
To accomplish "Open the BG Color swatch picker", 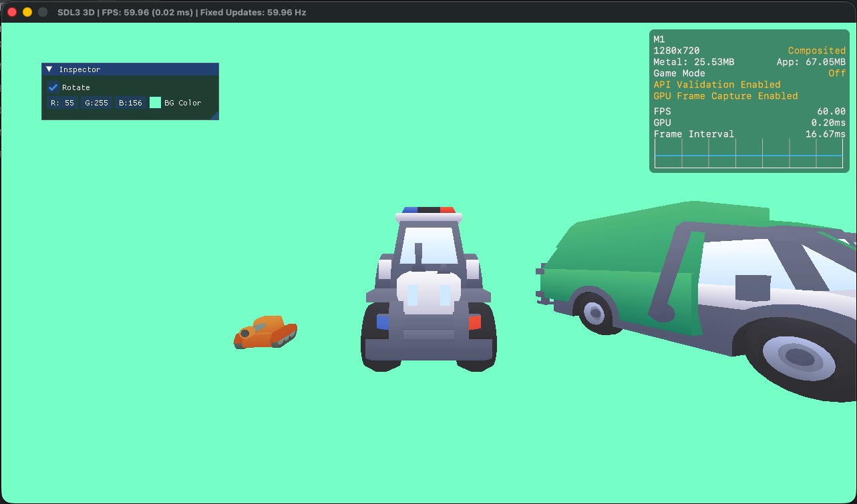I will click(x=156, y=103).
